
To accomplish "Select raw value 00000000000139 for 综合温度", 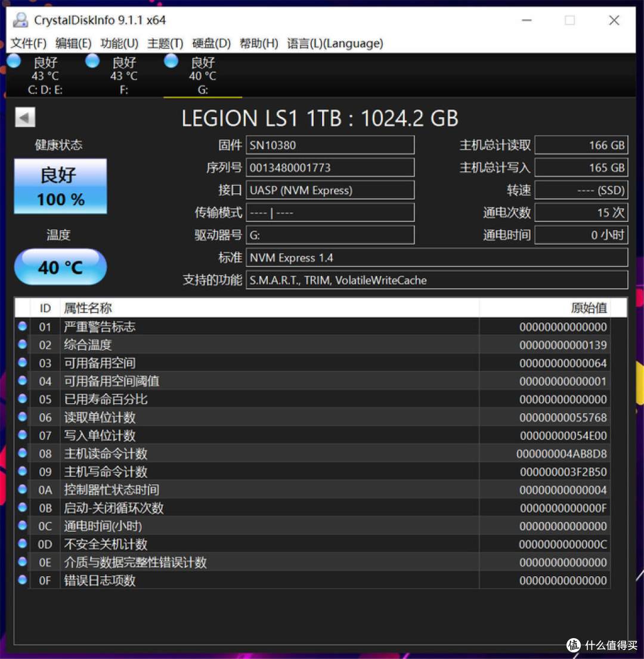I will [x=563, y=345].
